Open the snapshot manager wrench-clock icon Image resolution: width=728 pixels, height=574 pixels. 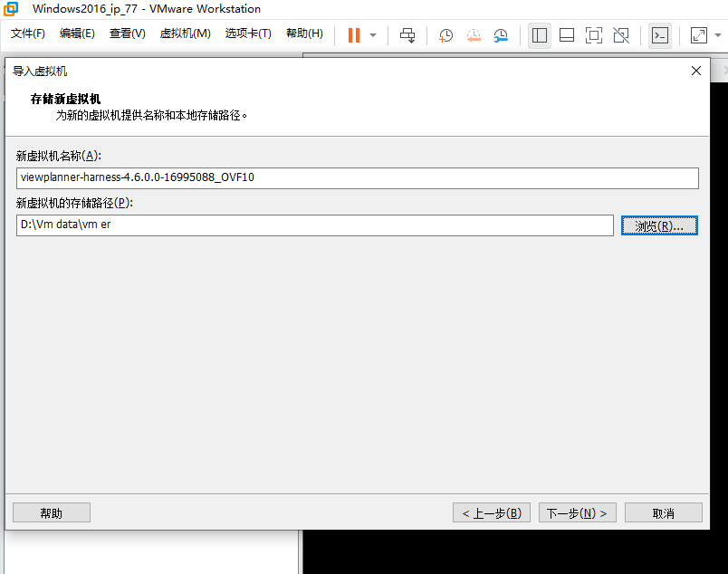point(501,35)
